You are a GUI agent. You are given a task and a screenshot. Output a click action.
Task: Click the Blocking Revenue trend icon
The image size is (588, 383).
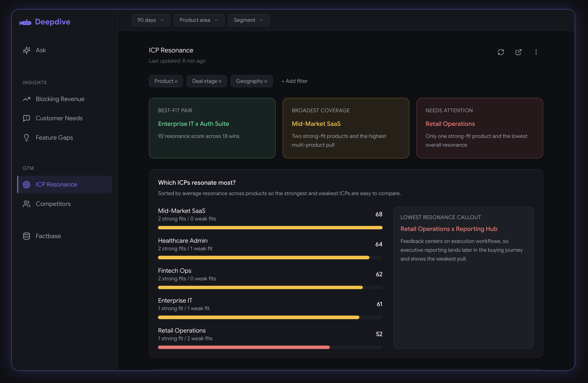[x=26, y=99]
